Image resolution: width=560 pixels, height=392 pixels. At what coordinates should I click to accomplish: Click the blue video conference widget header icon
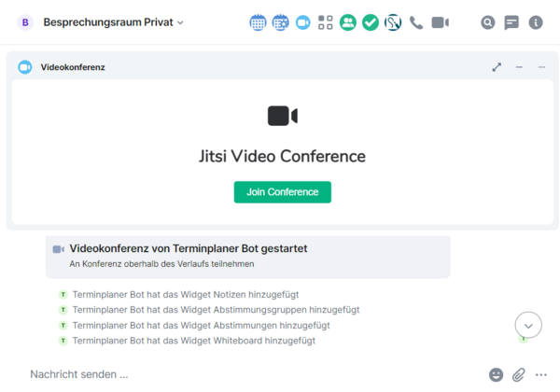[302, 22]
